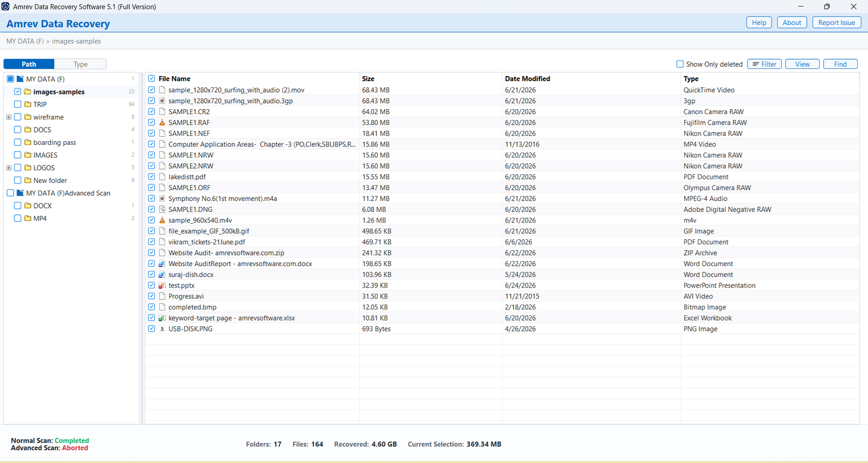Click the drive icon of MY DATA (F) root
The image size is (868, 463).
coord(20,79)
